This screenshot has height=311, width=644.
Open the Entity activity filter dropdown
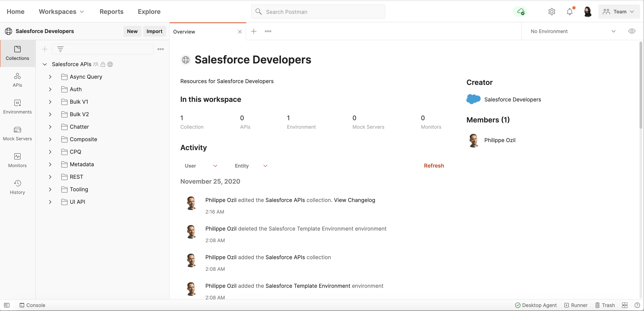click(x=251, y=166)
